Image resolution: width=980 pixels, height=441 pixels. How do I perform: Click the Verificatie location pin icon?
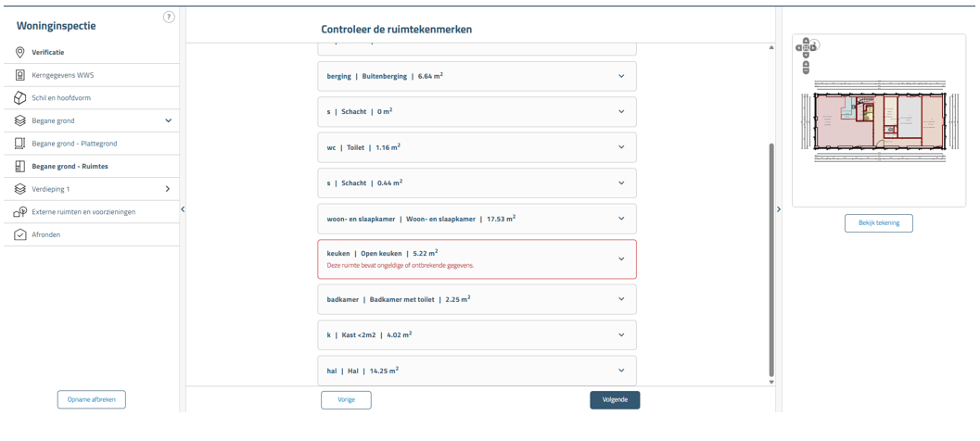[20, 53]
